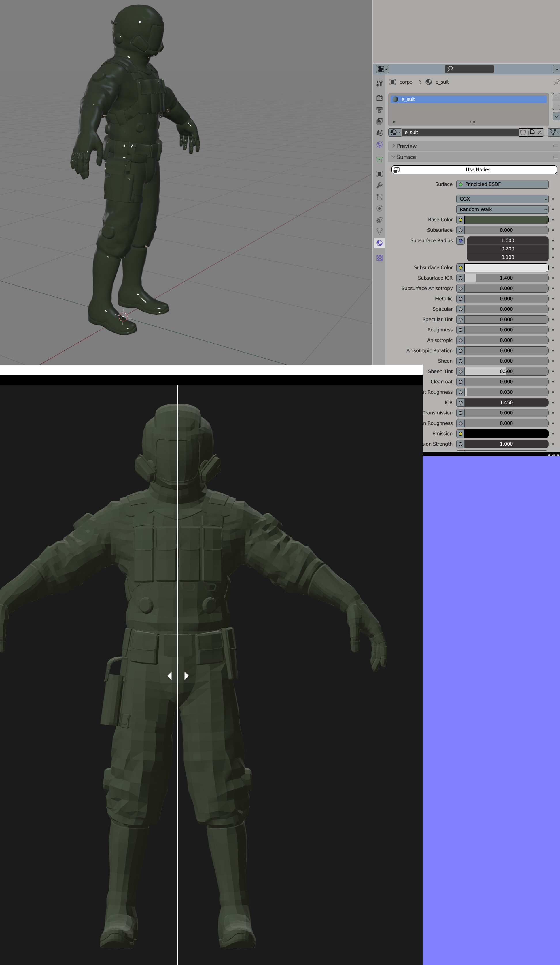Click the Specular value slider

(506, 309)
